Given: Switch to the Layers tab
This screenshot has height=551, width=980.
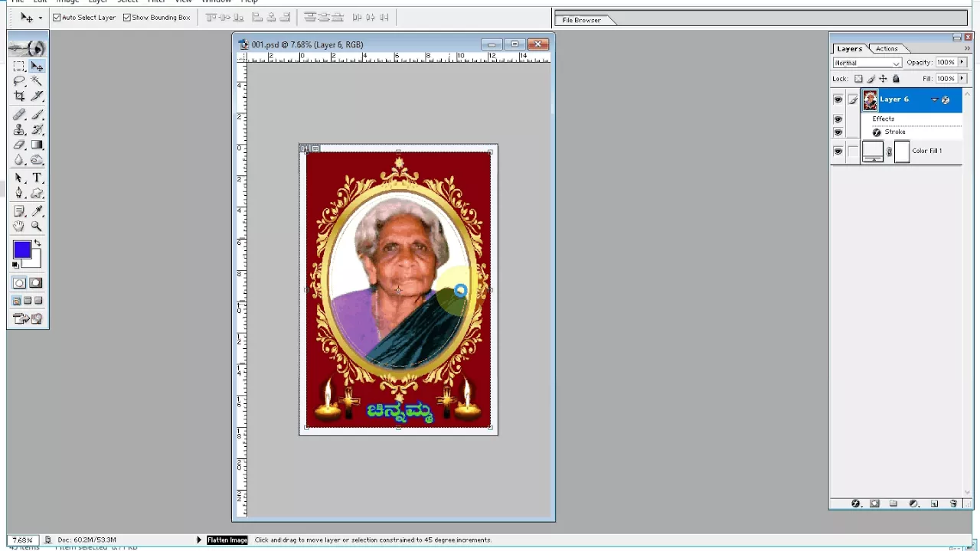Looking at the screenshot, I should [x=849, y=49].
